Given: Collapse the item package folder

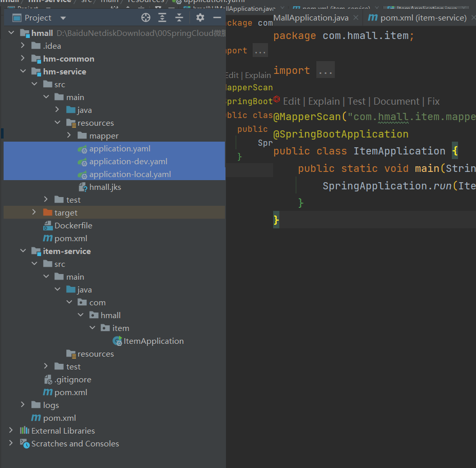Looking at the screenshot, I should (x=92, y=328).
